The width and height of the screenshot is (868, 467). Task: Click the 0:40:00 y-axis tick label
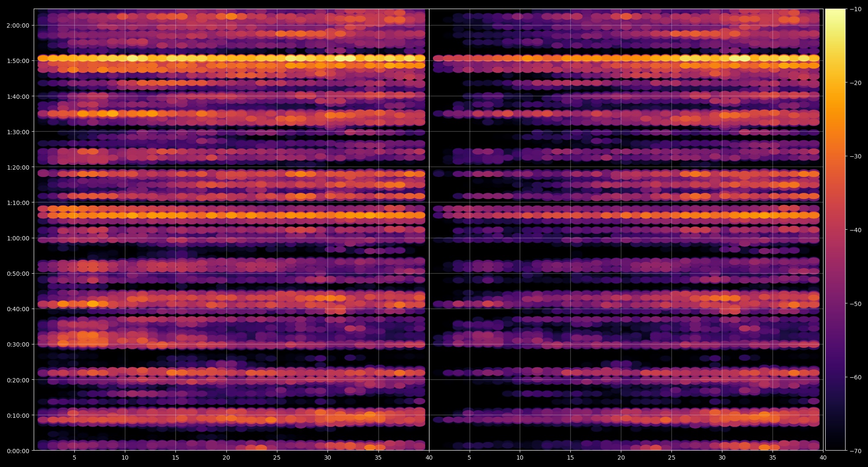coord(18,309)
